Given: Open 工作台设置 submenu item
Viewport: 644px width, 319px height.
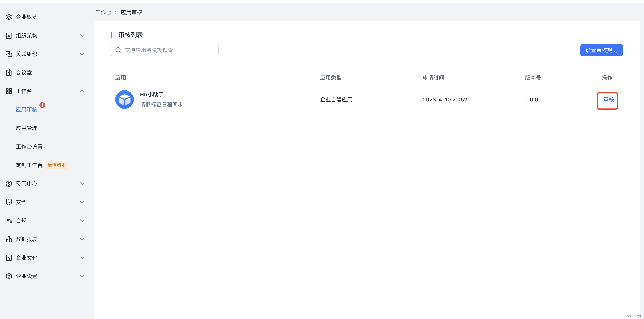Looking at the screenshot, I should click(29, 147).
